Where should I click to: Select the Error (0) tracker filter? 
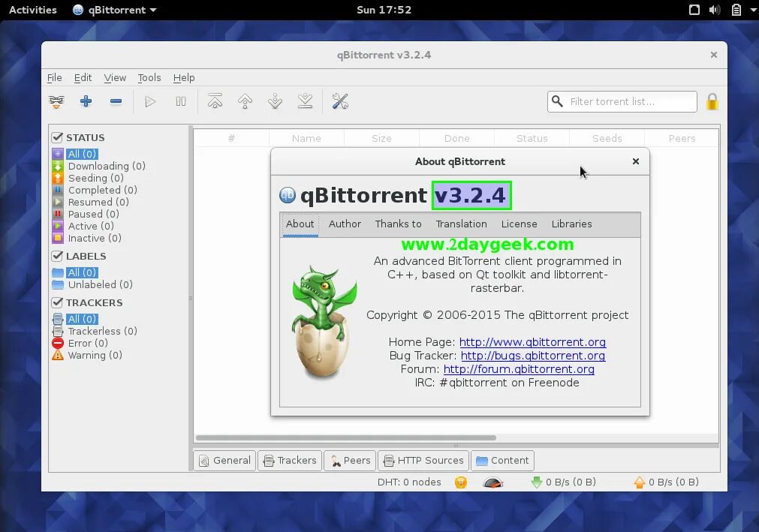click(88, 344)
